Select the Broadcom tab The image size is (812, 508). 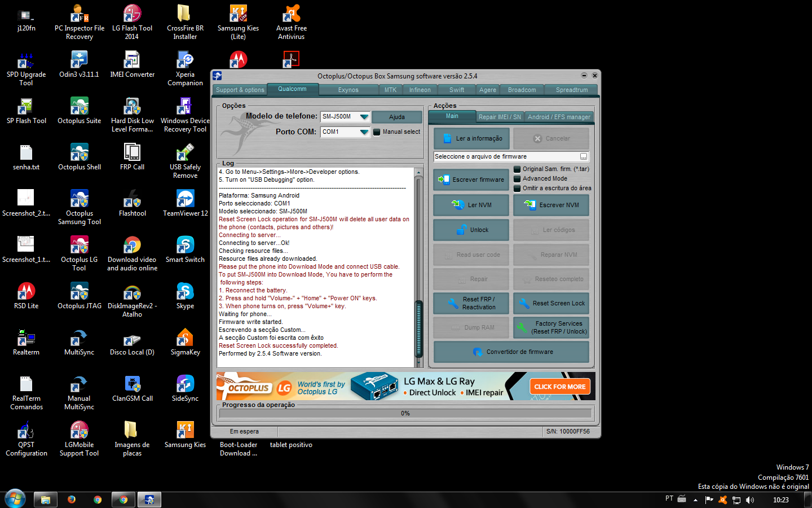point(522,90)
